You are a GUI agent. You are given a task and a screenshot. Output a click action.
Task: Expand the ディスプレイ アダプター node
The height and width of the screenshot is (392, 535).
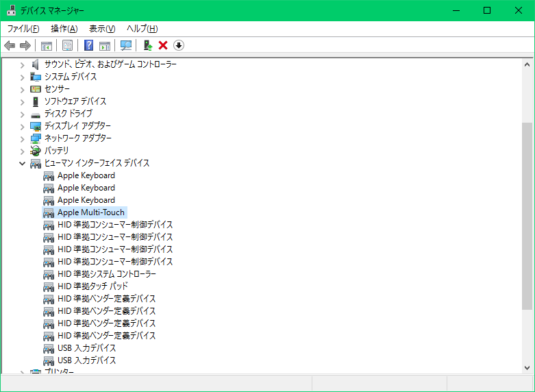point(22,126)
